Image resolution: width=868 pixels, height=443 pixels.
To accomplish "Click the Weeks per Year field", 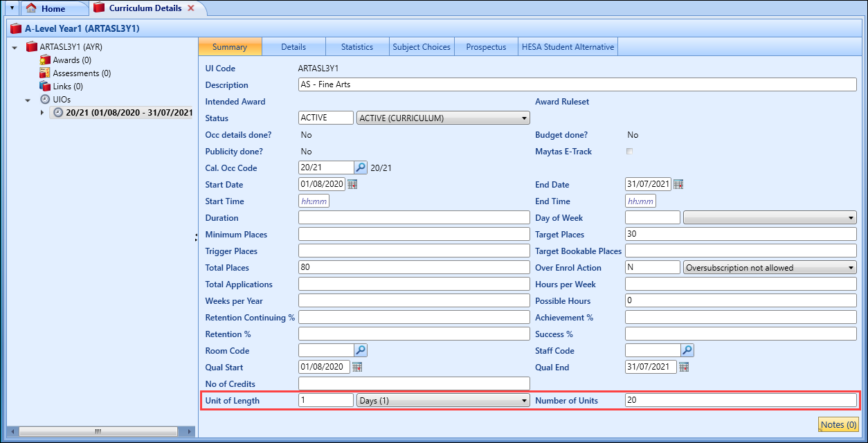I will (414, 300).
